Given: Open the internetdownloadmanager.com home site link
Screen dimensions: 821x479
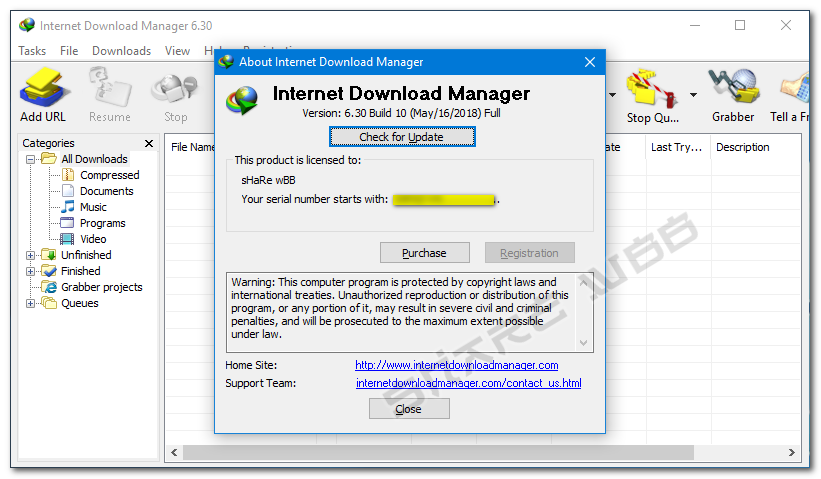Looking at the screenshot, I should click(x=457, y=365).
